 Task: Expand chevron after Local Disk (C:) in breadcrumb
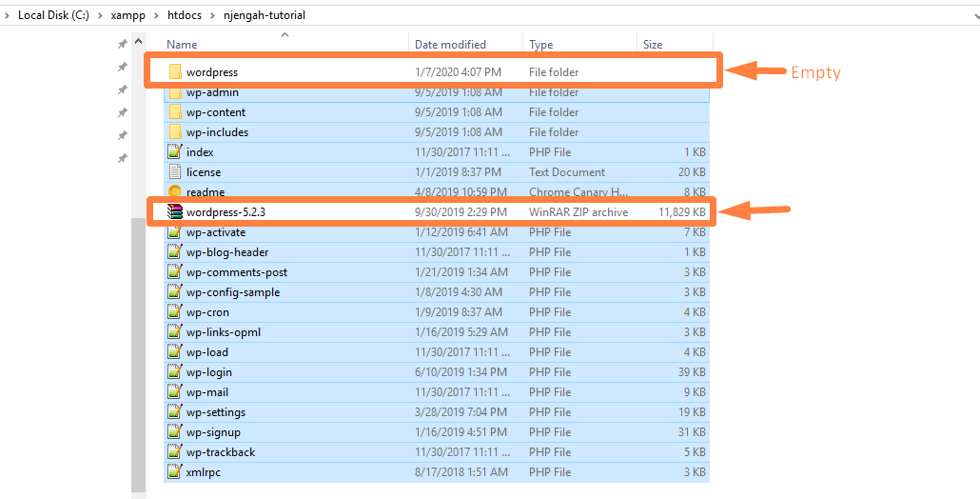[x=100, y=15]
